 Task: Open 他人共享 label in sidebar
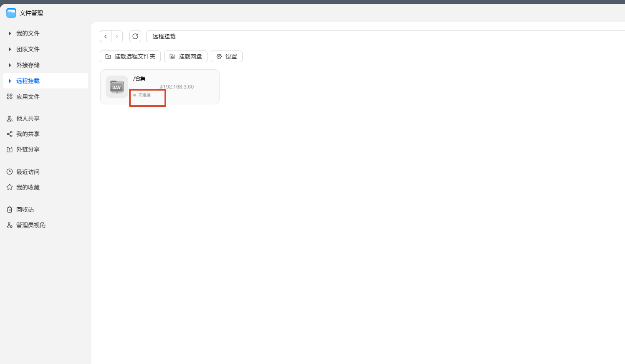coord(28,119)
